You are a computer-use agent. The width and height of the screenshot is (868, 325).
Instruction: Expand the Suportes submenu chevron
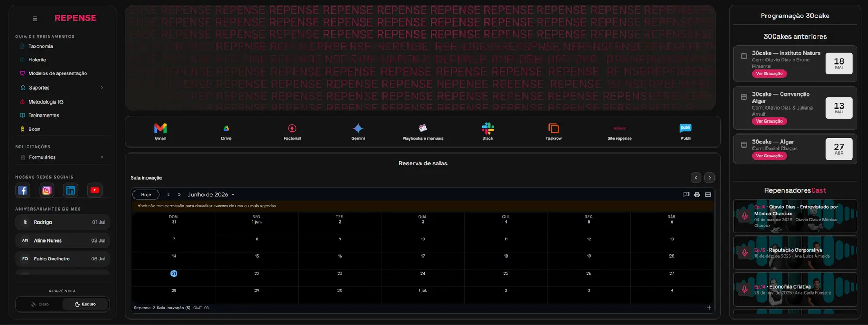click(101, 87)
